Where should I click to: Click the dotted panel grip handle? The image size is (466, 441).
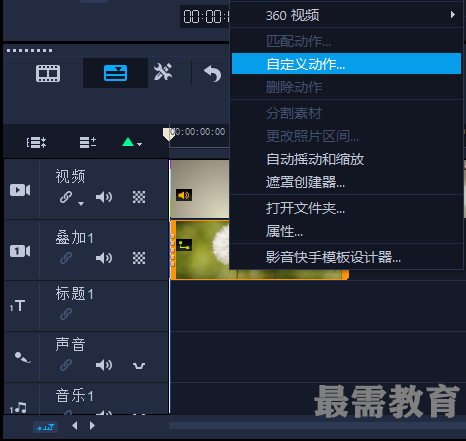pos(29,51)
